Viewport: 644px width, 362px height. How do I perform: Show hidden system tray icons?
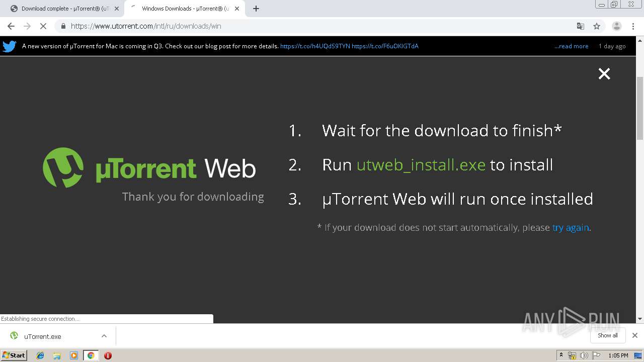coord(561,355)
